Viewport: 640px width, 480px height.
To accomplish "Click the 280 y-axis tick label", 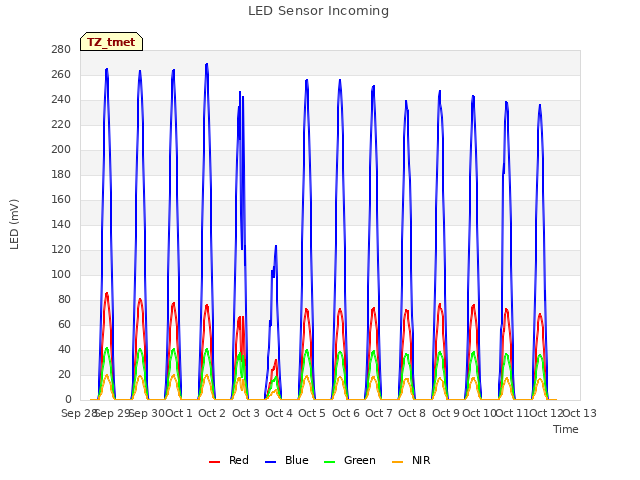I will click(x=61, y=50).
